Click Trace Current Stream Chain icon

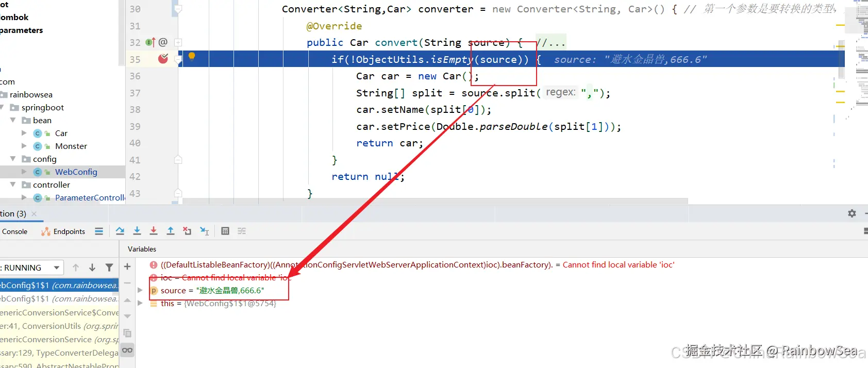242,231
